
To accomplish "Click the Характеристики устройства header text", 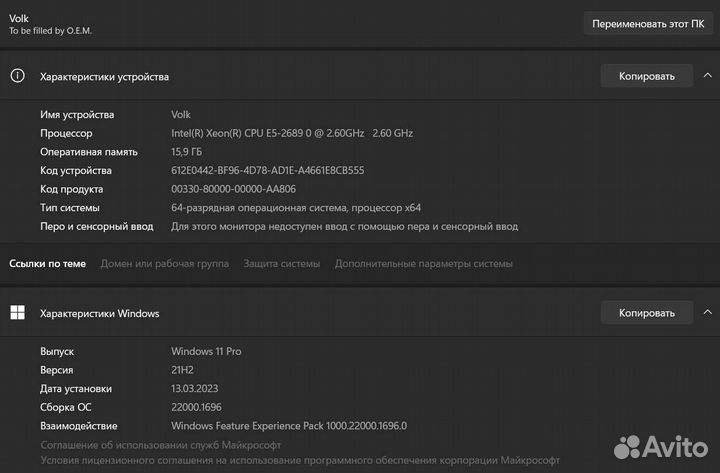I will [104, 77].
